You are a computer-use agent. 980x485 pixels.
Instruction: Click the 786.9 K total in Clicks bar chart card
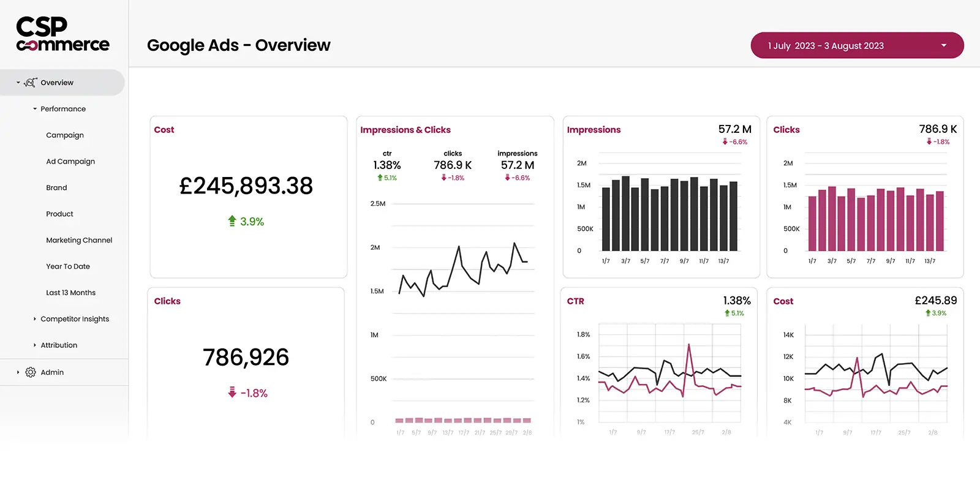[x=938, y=129]
